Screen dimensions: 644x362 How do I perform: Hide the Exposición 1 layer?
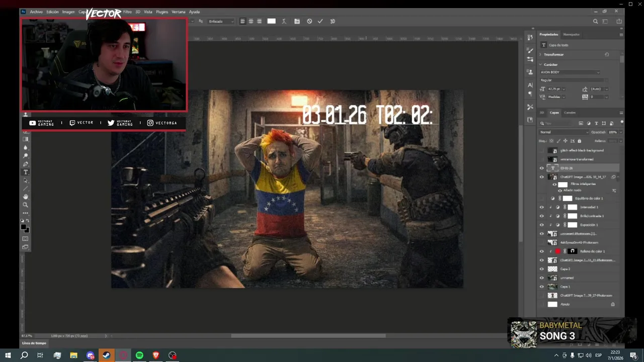point(542,225)
